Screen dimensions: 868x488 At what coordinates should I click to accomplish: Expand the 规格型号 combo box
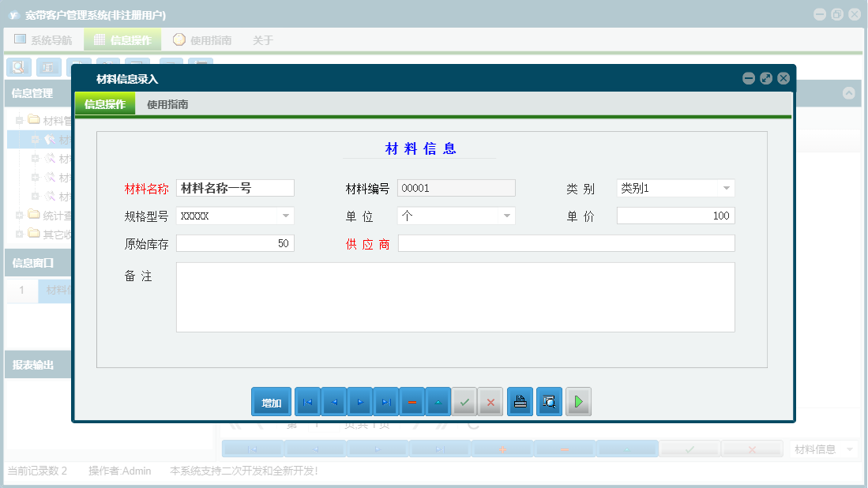tap(285, 216)
